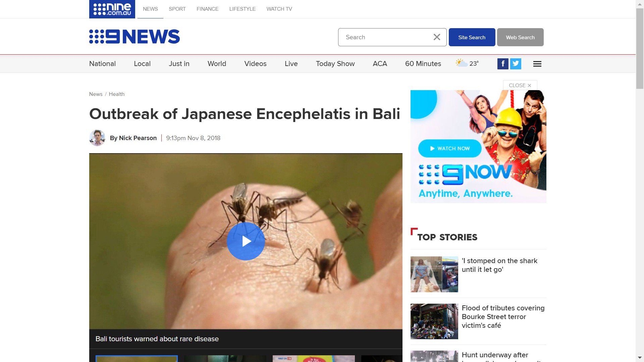Screen dimensions: 644x362
Task: Close the 9Now advertisement
Action: tap(520, 85)
